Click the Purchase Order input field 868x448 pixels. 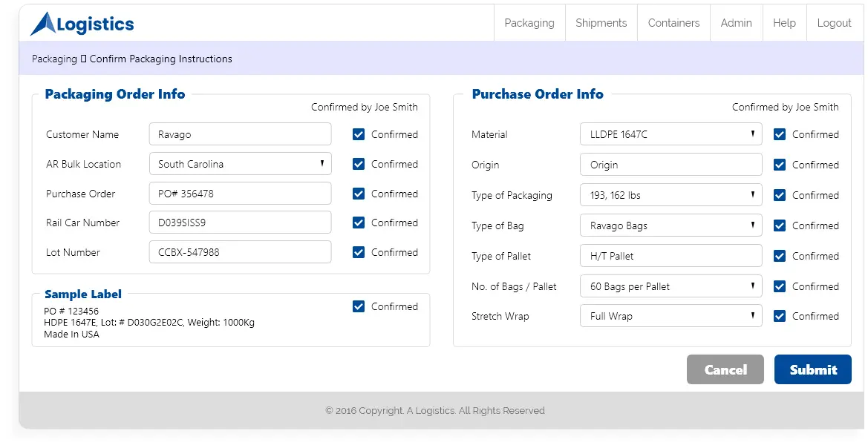coord(241,193)
